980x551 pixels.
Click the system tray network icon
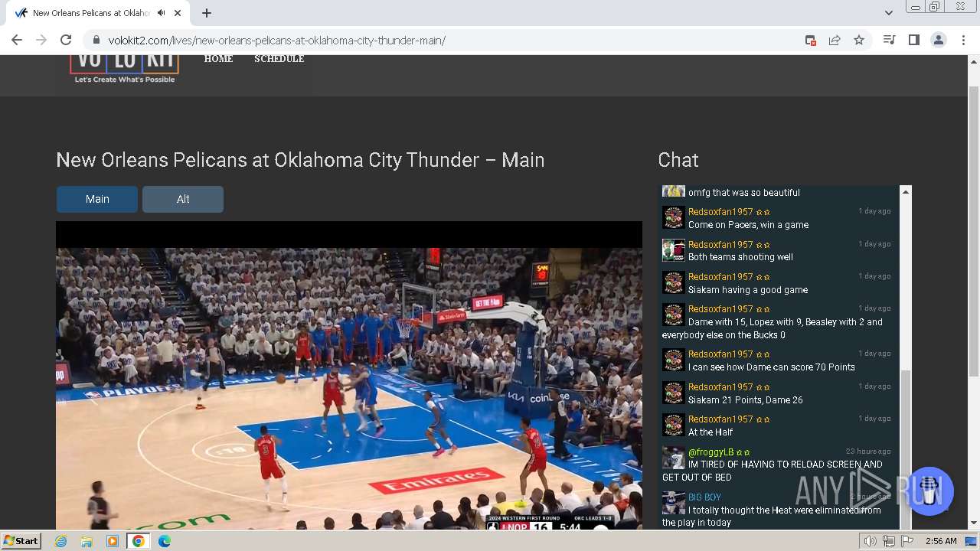889,541
